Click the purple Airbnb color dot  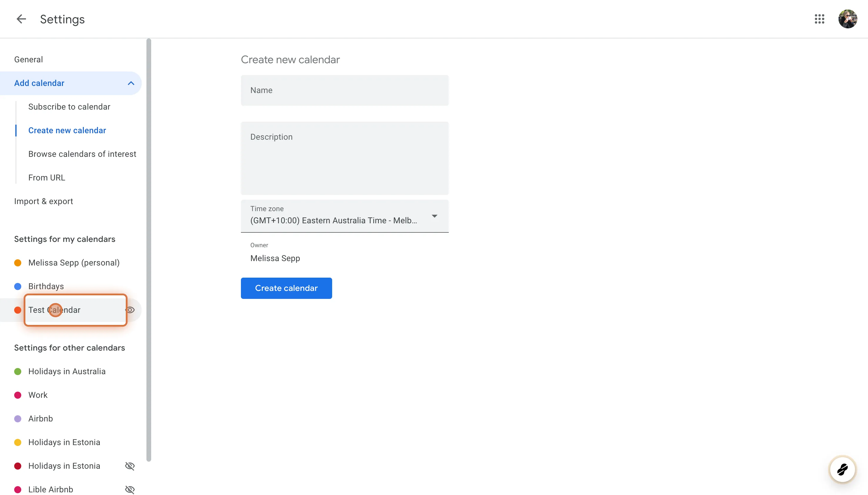[x=18, y=419]
